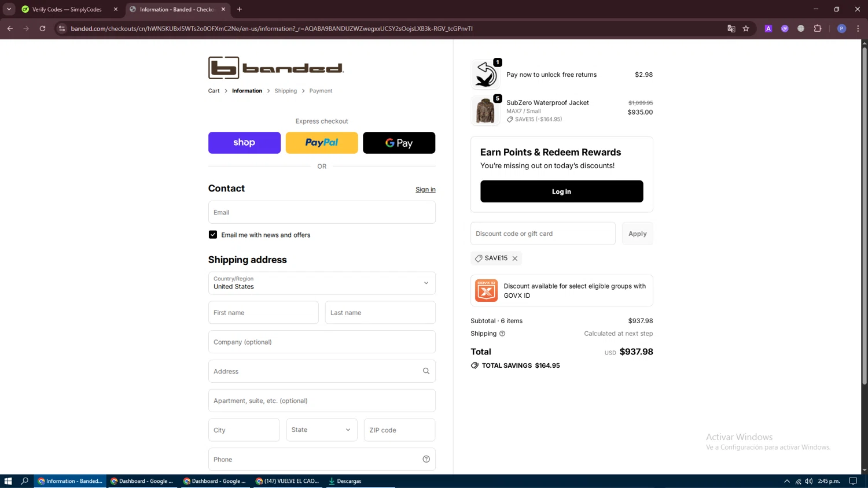Bookmark this page with the star icon

pos(746,28)
